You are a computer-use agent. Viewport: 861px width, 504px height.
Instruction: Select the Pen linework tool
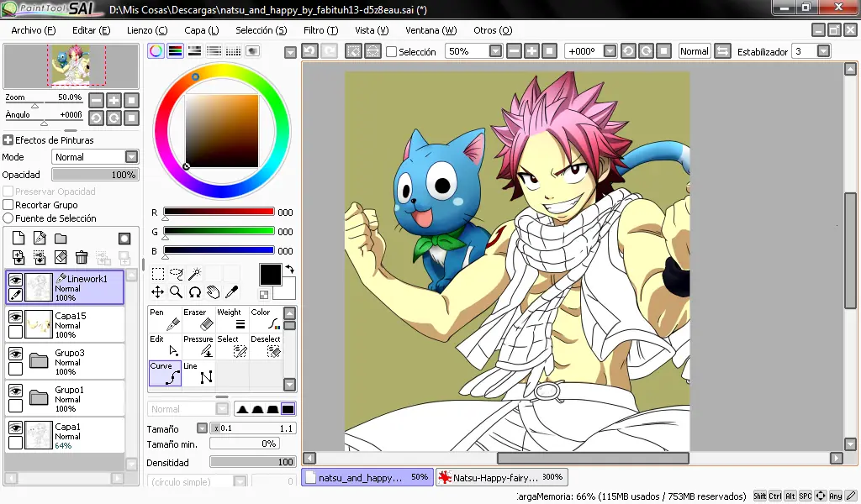click(164, 320)
